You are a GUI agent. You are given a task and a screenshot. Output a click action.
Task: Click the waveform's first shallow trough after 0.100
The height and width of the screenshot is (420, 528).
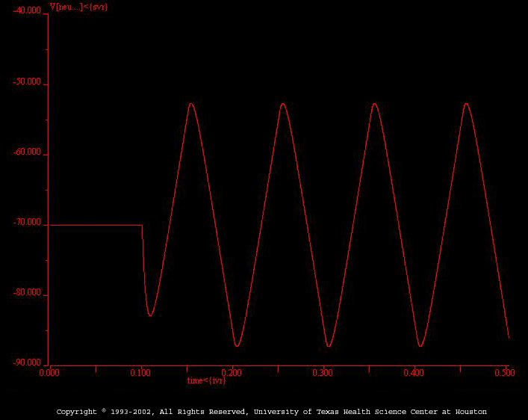point(150,315)
